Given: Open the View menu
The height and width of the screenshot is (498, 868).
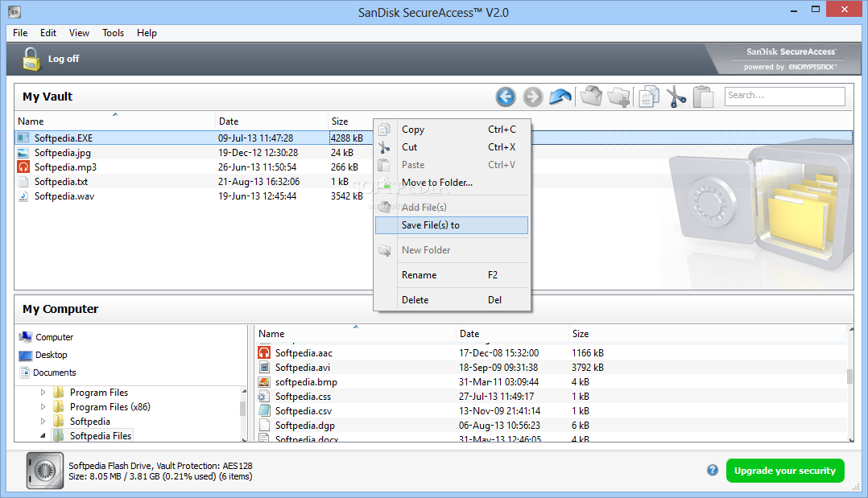Looking at the screenshot, I should [79, 33].
